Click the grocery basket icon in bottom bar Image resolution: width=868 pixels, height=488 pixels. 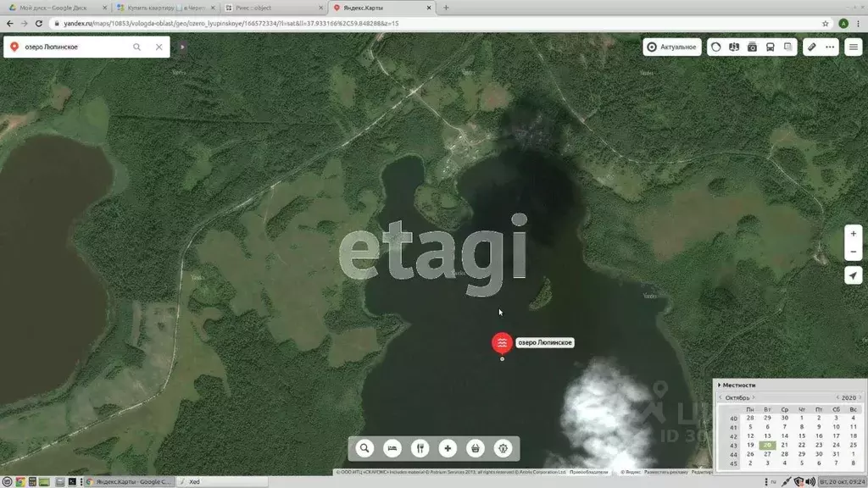476,448
